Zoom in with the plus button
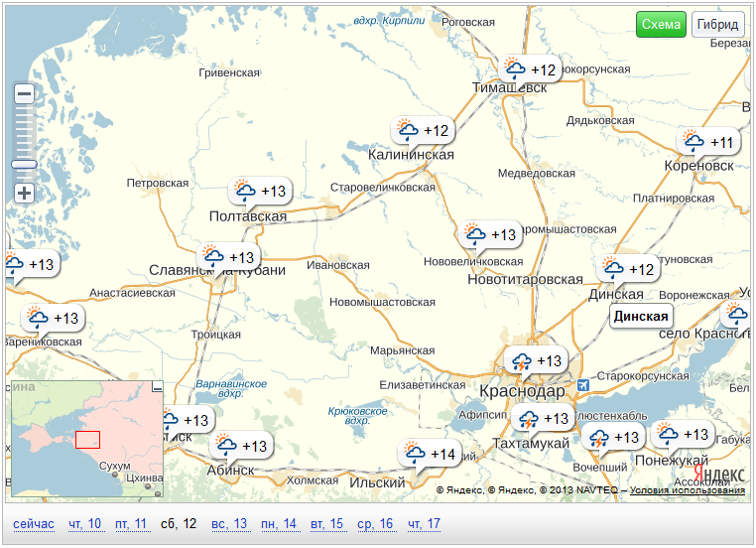756x548 pixels. [25, 193]
